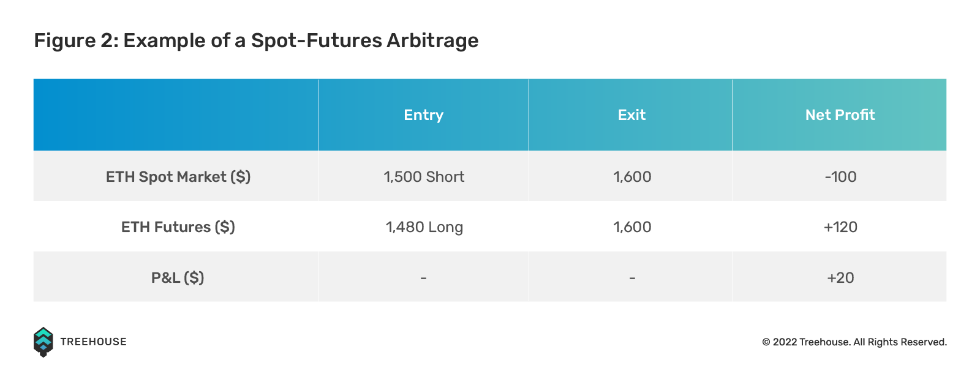Click the 2022 Treehouse copyright notice

pyautogui.click(x=854, y=342)
